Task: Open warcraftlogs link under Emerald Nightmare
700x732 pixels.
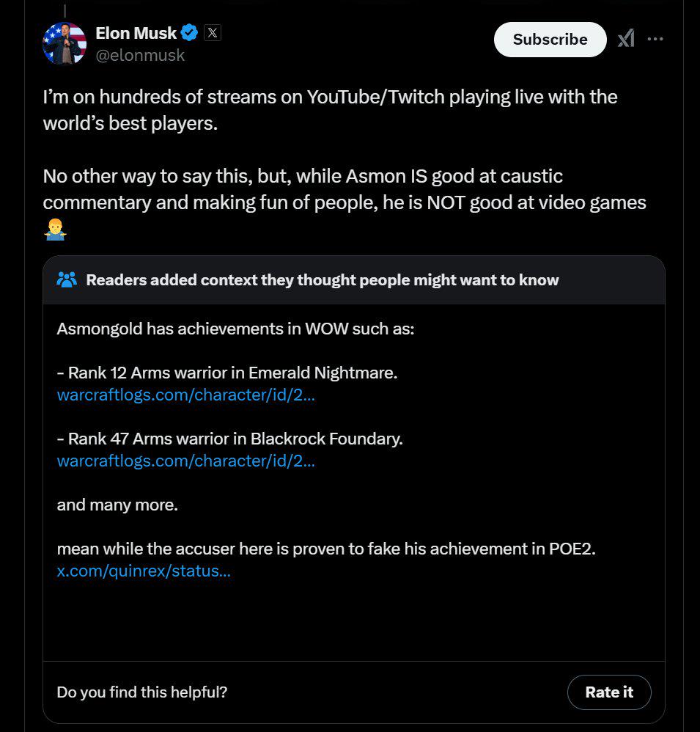Action: point(185,395)
